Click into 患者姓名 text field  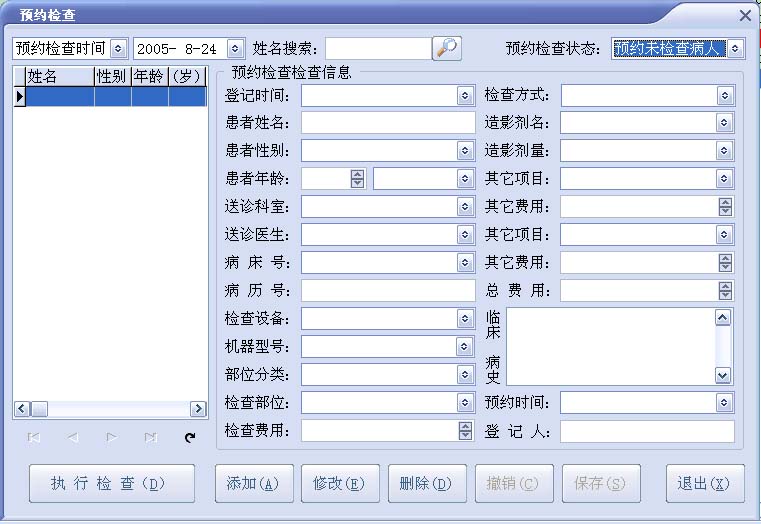(388, 123)
